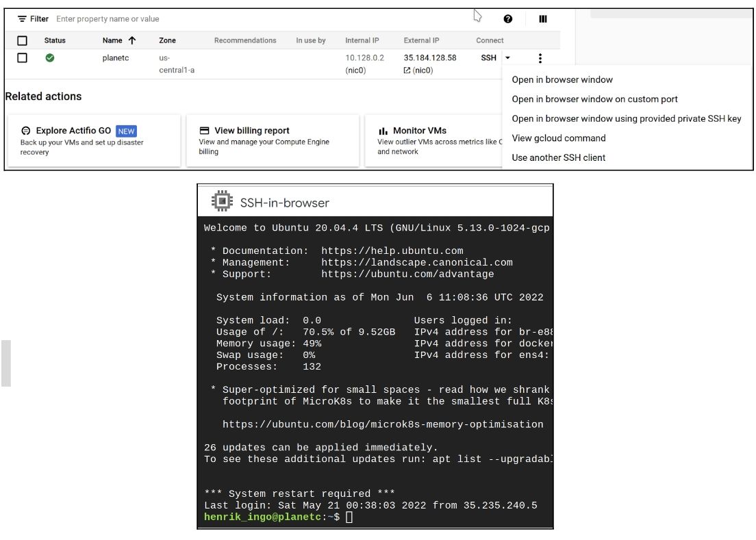Click internal IP 10.128.0.2

coord(364,57)
